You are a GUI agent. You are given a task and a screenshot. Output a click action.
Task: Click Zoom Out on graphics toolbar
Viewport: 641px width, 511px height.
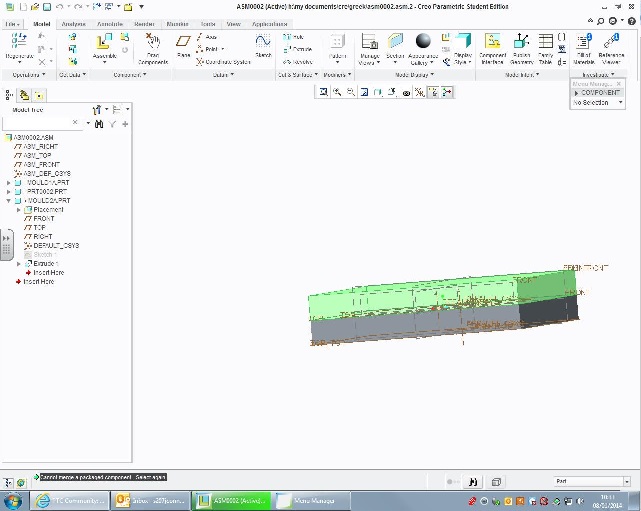(351, 92)
